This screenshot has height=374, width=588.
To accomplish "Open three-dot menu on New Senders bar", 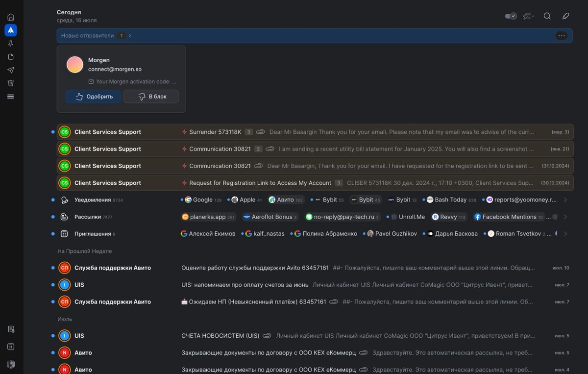I will point(562,35).
